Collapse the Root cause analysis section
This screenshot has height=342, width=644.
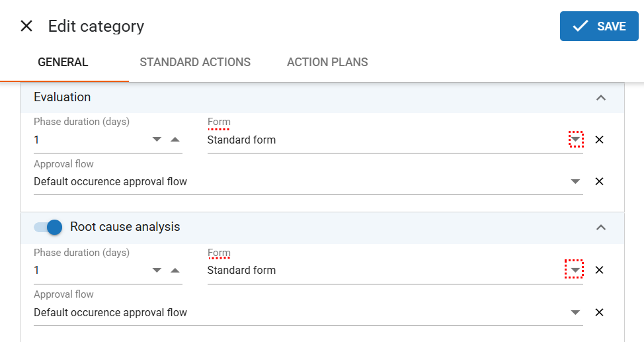(x=600, y=228)
